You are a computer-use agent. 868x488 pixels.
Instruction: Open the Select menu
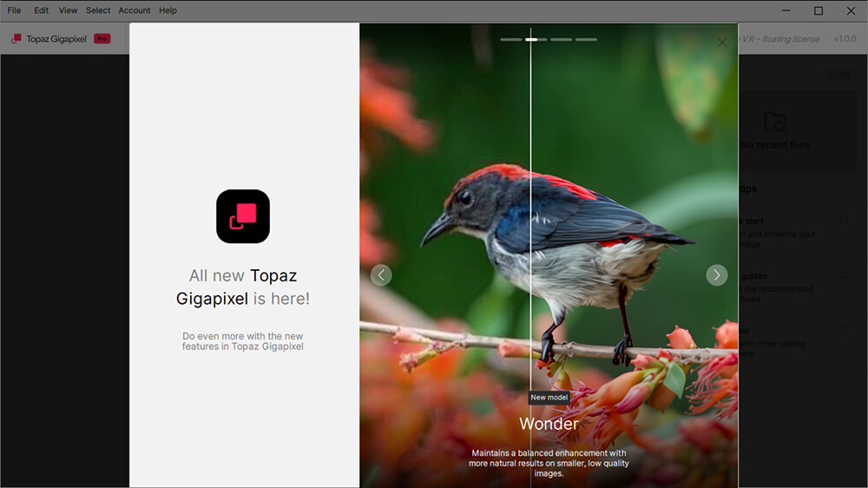click(98, 10)
